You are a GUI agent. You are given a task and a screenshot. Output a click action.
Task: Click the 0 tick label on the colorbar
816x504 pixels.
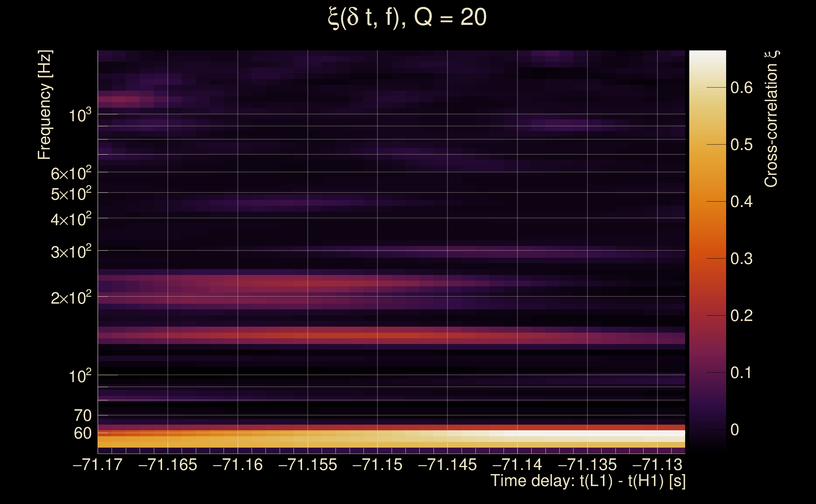click(x=735, y=430)
